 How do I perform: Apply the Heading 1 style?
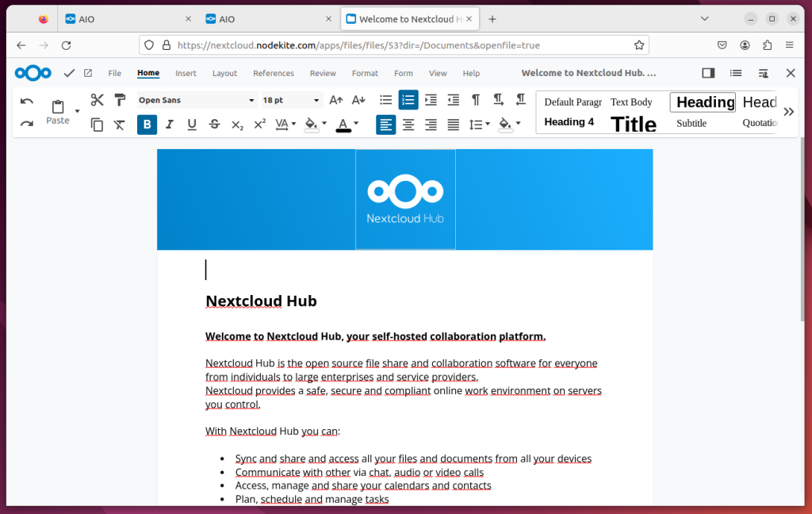tap(703, 102)
